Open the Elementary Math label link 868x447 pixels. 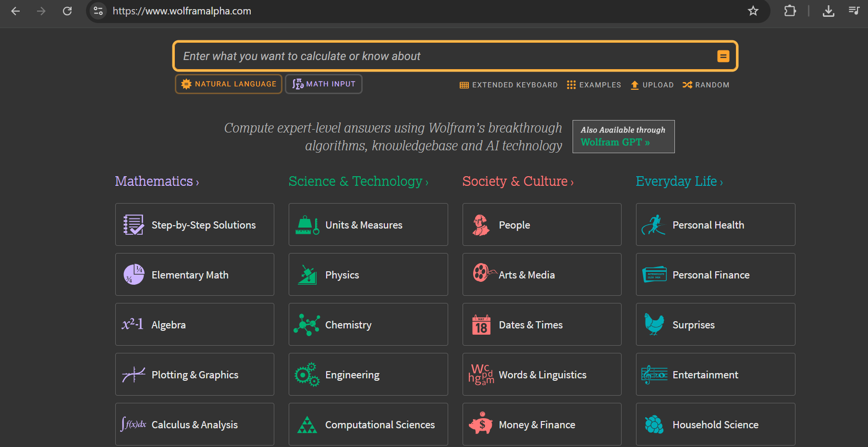(190, 275)
